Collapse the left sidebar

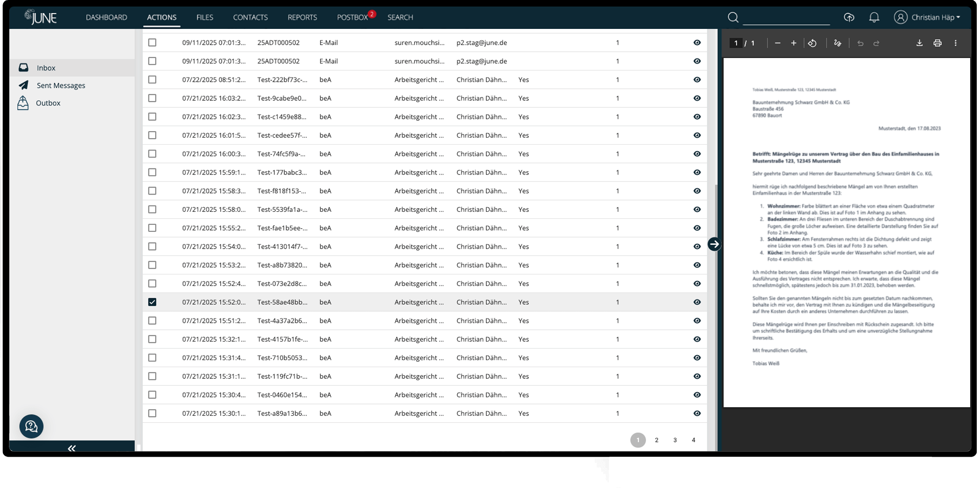[x=71, y=448]
